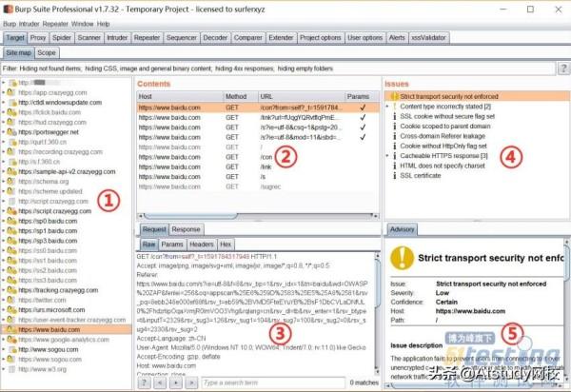
Task: Open User options tab
Action: point(364,38)
